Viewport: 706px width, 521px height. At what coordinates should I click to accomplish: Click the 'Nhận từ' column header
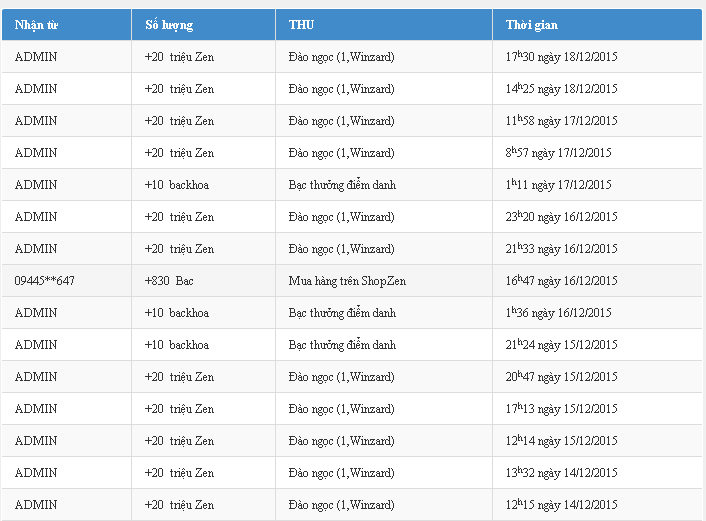click(35, 25)
